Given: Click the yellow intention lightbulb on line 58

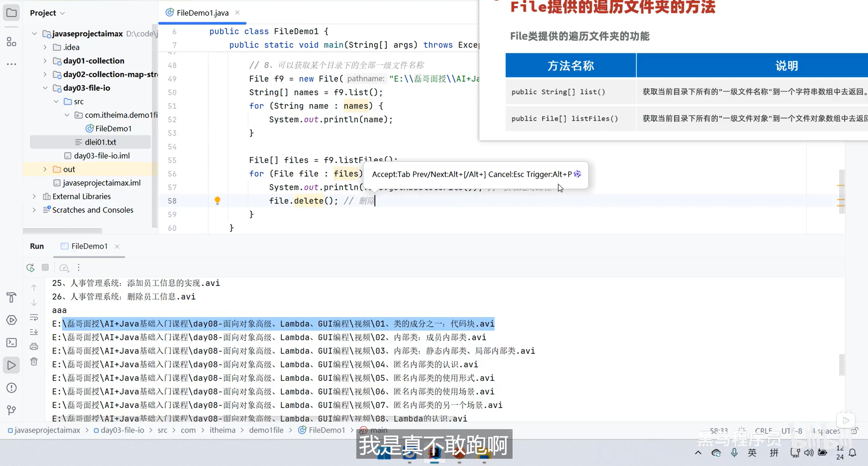Looking at the screenshot, I should (217, 201).
